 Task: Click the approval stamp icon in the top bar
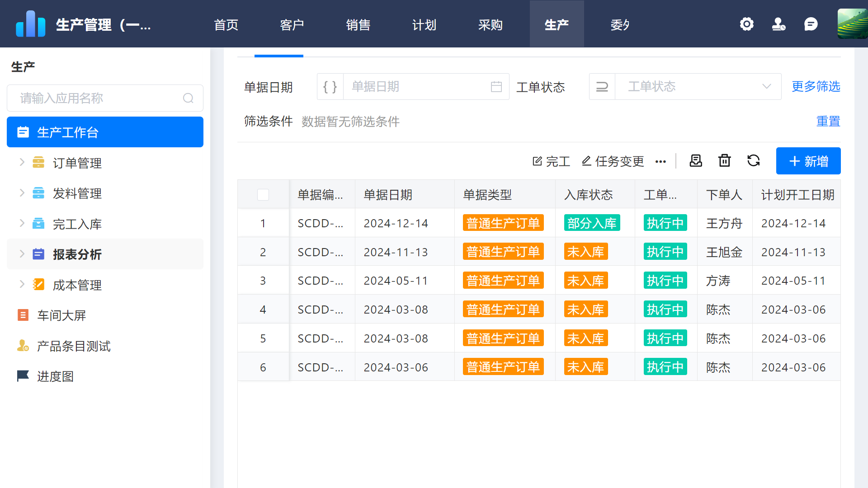pyautogui.click(x=778, y=24)
